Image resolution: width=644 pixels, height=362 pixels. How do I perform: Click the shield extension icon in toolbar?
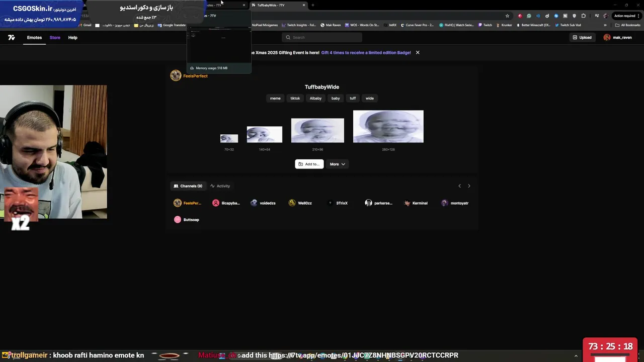click(574, 16)
